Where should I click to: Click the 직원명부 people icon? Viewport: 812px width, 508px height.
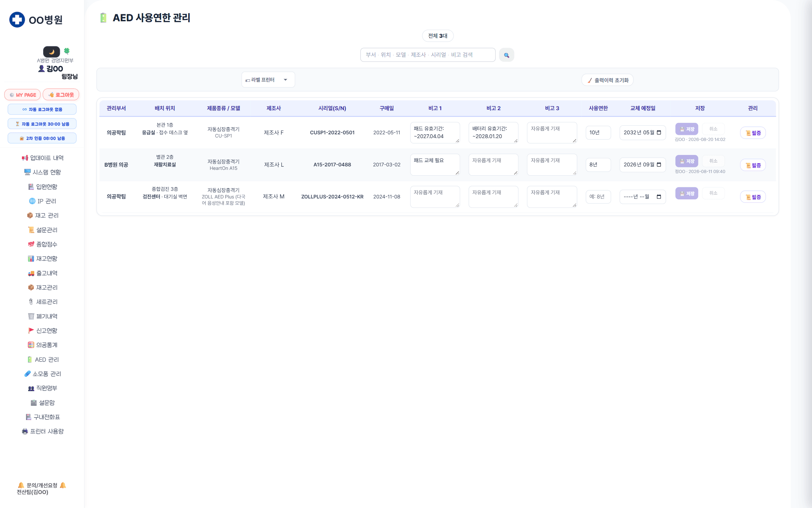pos(31,388)
